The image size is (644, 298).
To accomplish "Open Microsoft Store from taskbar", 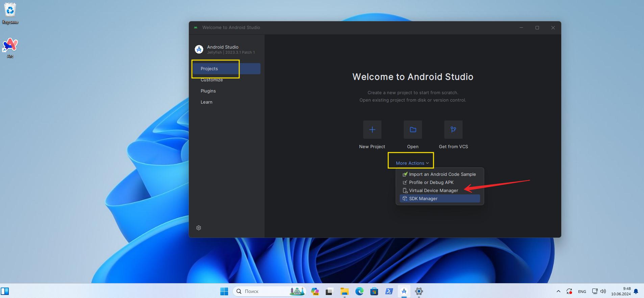I will coord(374,291).
